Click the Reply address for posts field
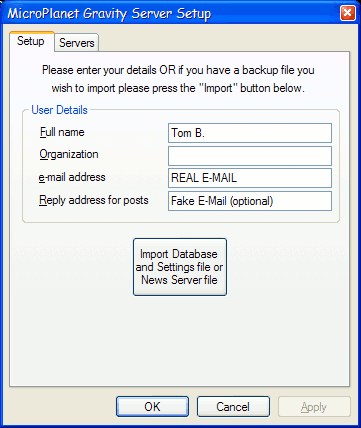 point(250,201)
